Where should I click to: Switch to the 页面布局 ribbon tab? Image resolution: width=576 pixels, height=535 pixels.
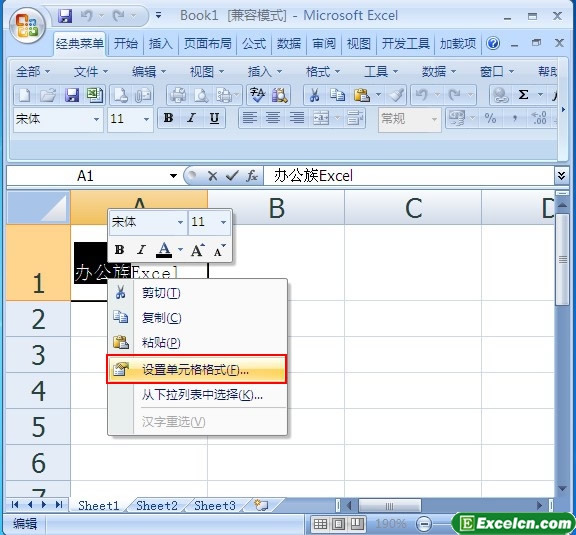(208, 44)
